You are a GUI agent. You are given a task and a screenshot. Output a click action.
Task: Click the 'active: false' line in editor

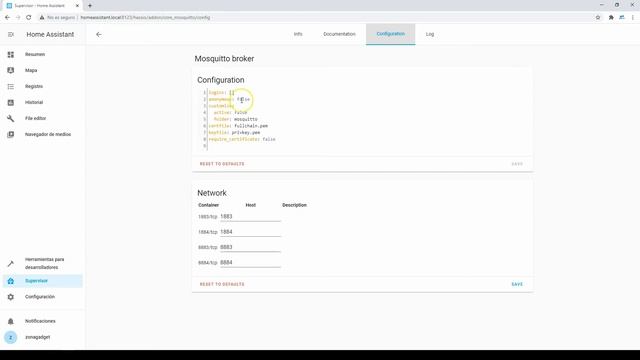pyautogui.click(x=231, y=113)
